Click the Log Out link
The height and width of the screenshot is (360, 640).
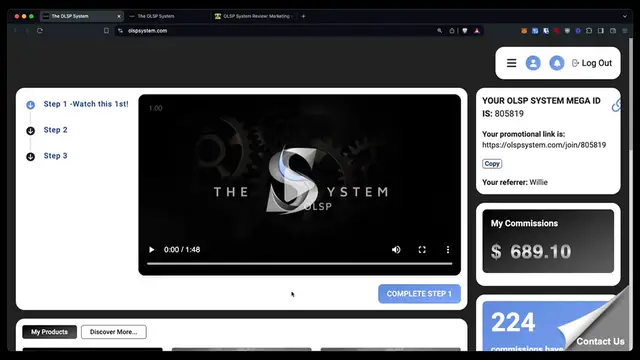tap(592, 63)
